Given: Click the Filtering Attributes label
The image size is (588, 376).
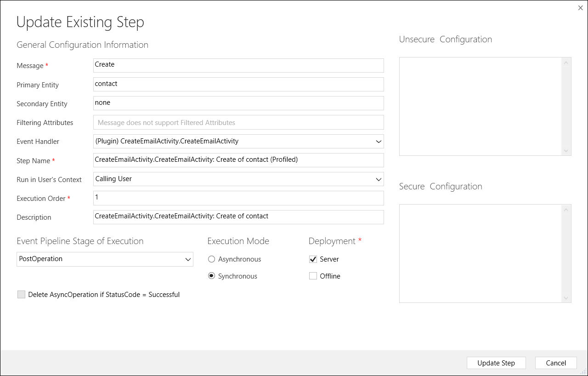Looking at the screenshot, I should tap(45, 123).
